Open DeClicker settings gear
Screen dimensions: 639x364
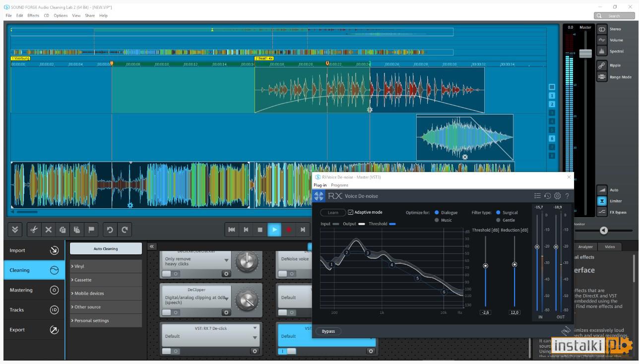[226, 274]
